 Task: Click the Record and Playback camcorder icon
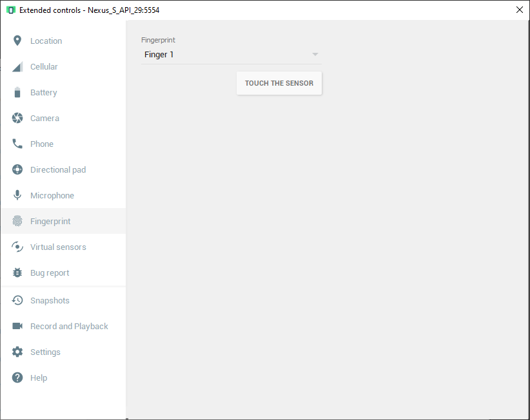(17, 327)
